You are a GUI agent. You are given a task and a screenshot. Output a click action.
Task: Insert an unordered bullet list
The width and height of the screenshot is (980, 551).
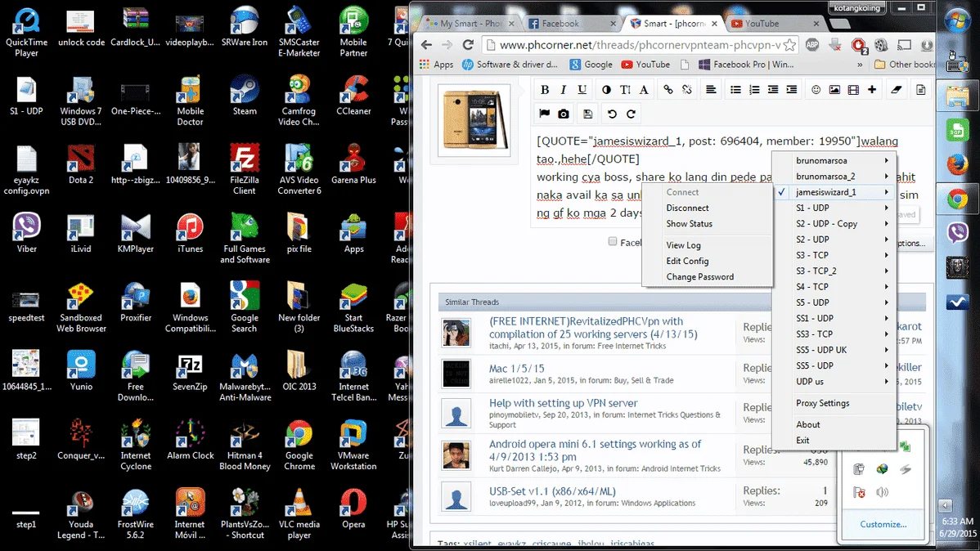click(x=735, y=90)
